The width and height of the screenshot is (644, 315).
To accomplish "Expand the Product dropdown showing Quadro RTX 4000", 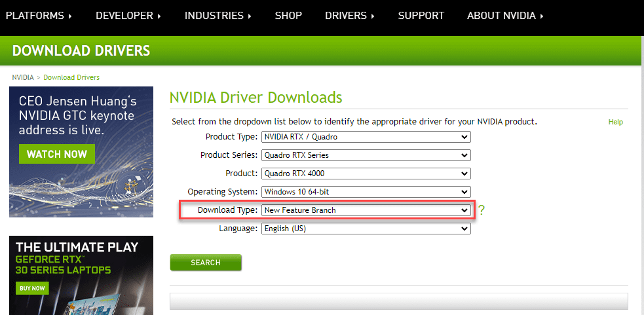I will tap(366, 174).
